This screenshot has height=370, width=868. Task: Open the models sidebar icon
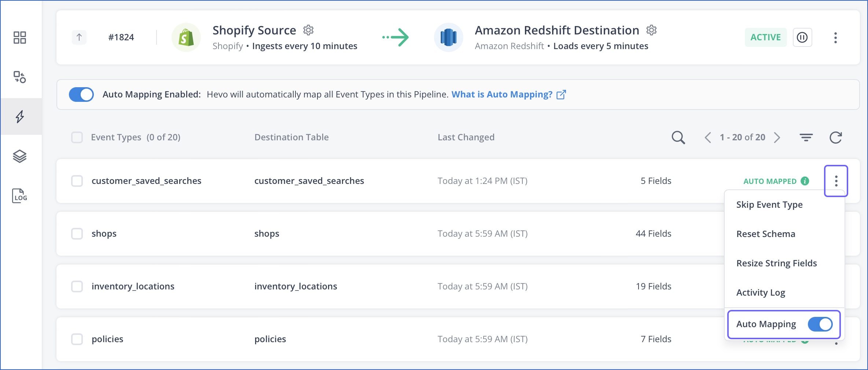pos(20,77)
